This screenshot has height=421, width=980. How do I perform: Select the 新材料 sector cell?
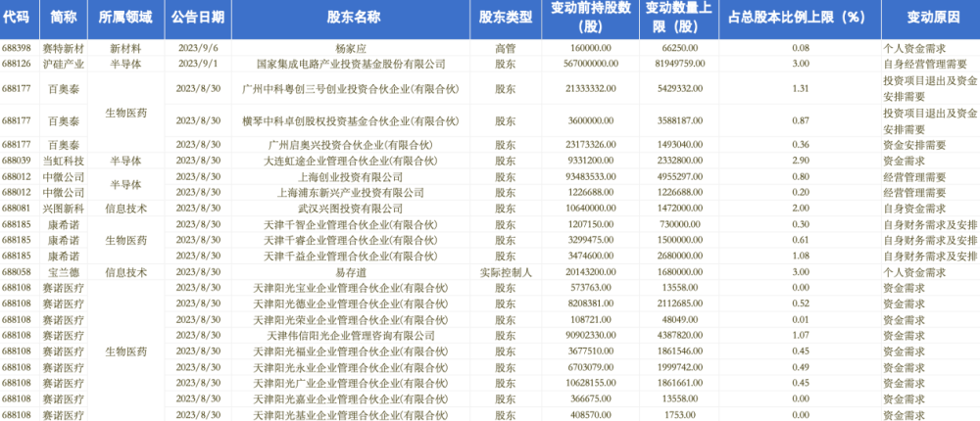[x=125, y=47]
